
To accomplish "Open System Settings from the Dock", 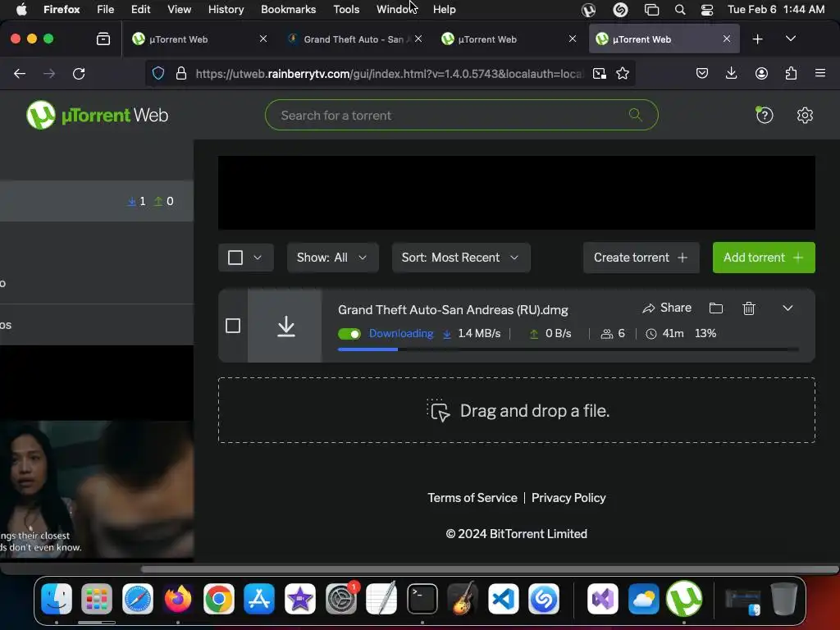I will 341,598.
